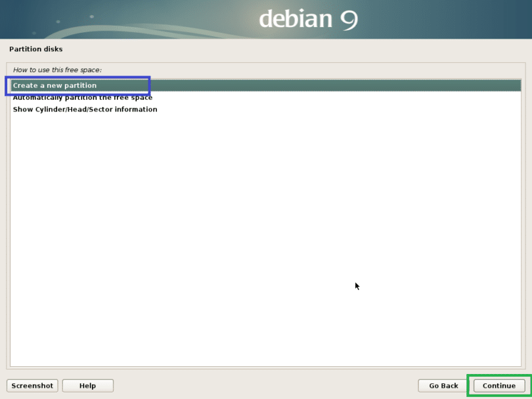Image resolution: width=532 pixels, height=399 pixels.
Task: Click the "9" numeral in the banner
Action: (348, 20)
